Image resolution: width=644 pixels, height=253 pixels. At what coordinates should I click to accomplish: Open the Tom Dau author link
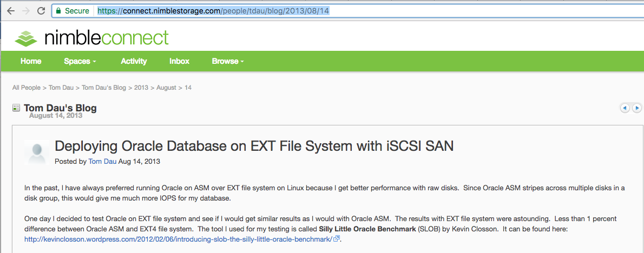[102, 161]
